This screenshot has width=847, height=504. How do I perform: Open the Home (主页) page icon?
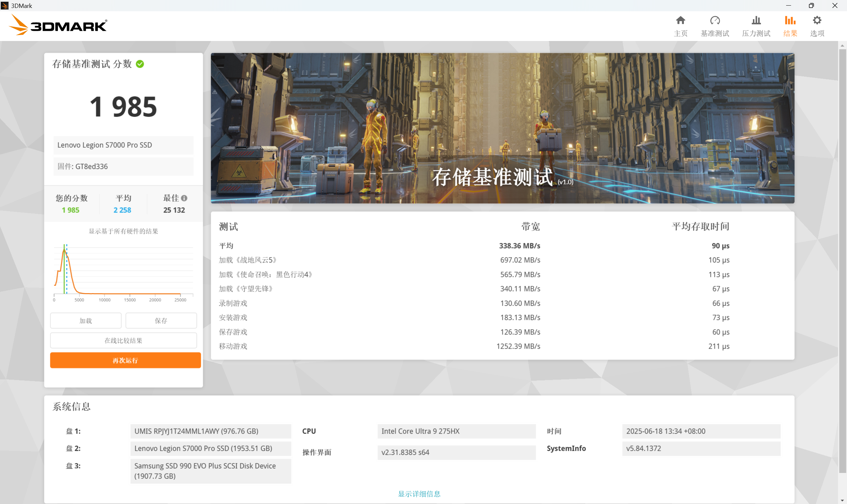tap(681, 20)
